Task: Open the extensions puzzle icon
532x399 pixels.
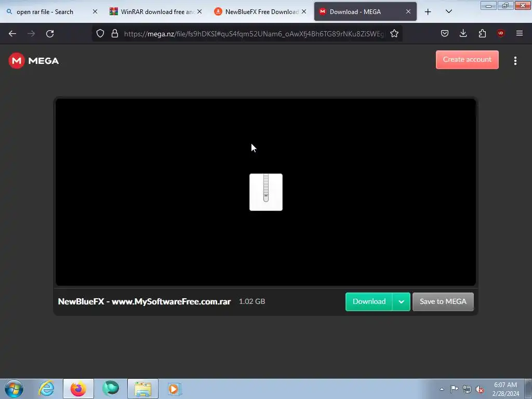Action: [x=482, y=33]
